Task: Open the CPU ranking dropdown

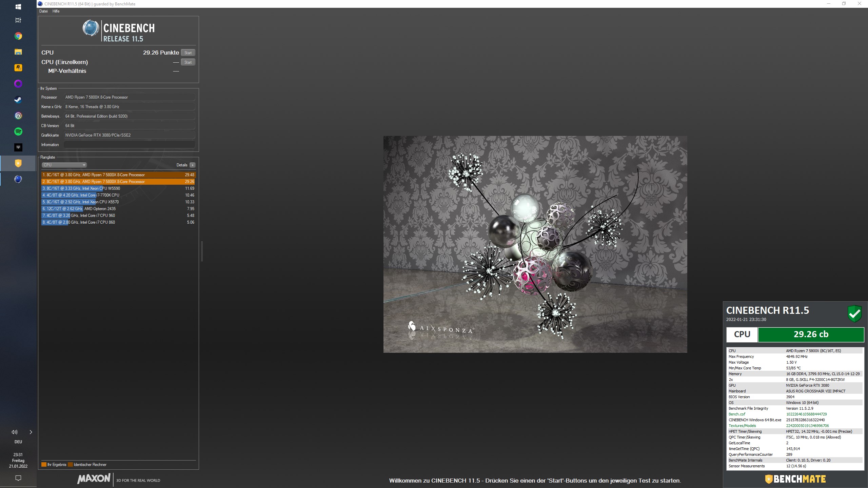Action: tap(64, 165)
